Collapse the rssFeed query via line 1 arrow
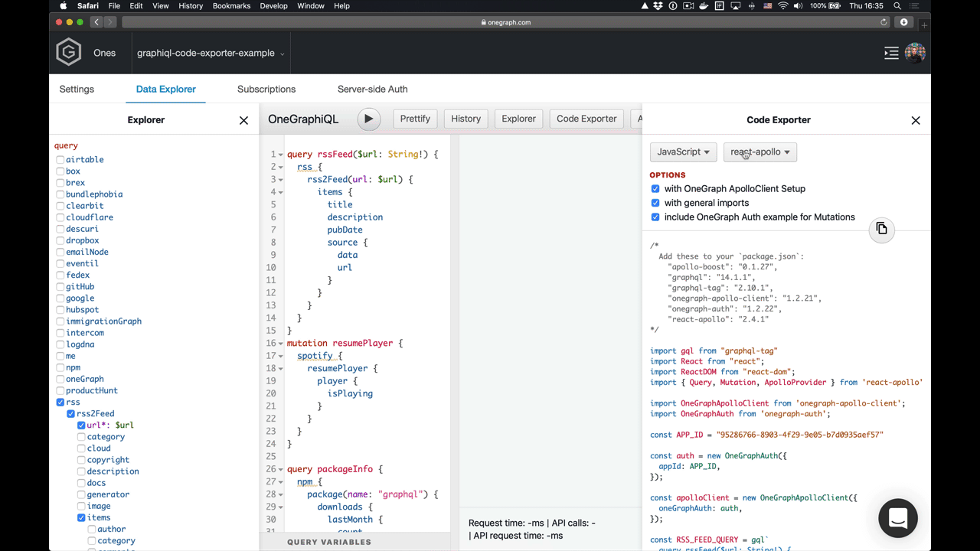Image resolution: width=980 pixels, height=551 pixels. click(279, 154)
